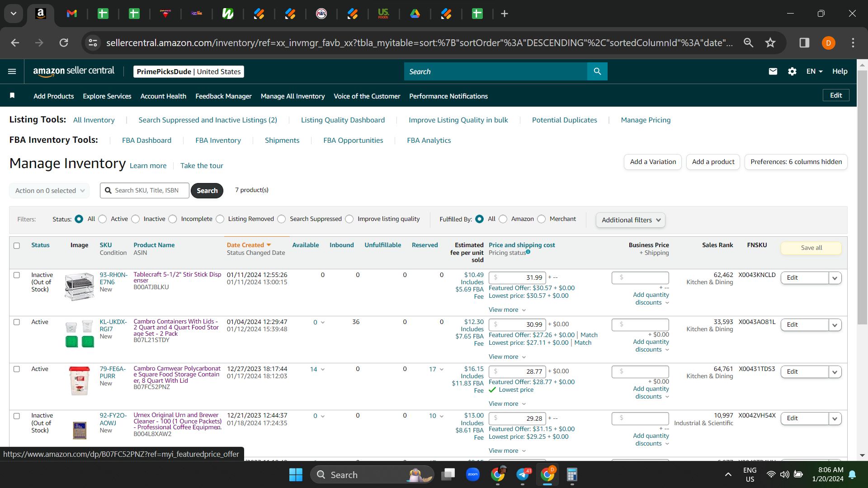Open Telegram from the taskbar

523,474
